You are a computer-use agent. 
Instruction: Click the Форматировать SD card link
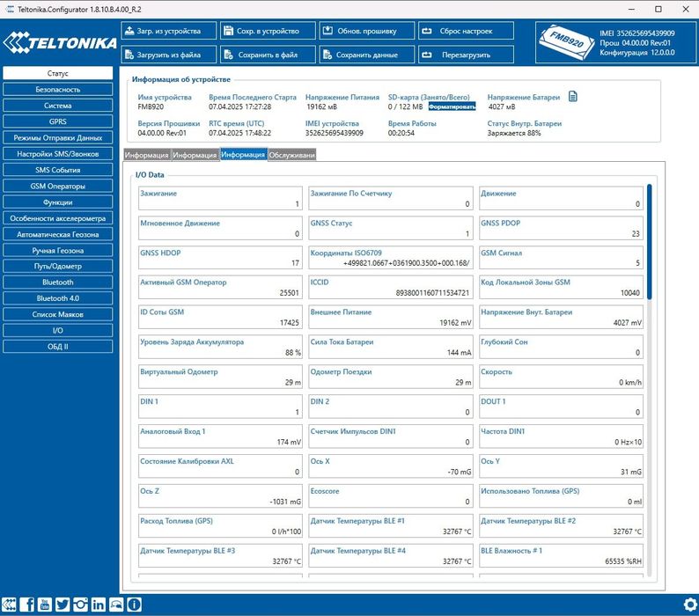tap(452, 106)
